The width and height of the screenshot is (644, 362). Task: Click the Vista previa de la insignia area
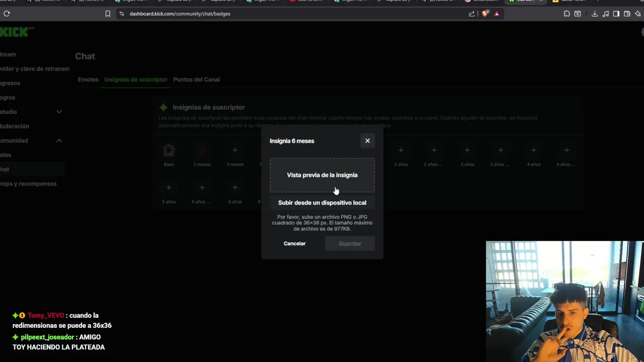pos(322,175)
